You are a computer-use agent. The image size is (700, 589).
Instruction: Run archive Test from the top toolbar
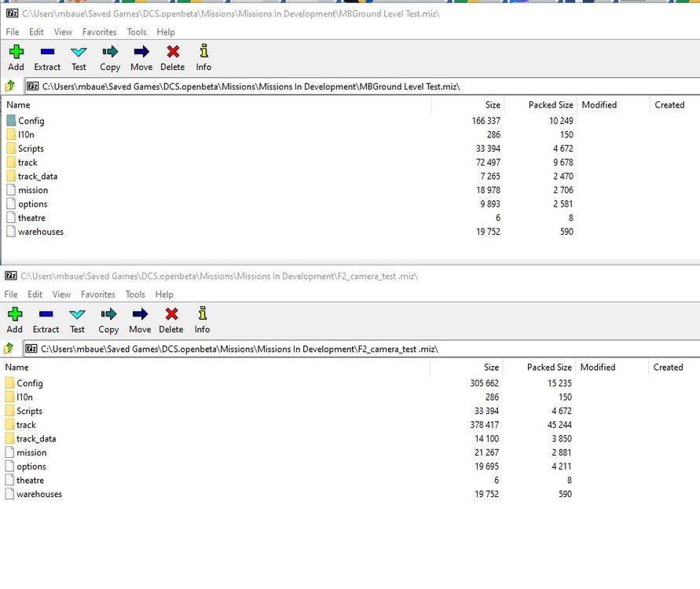click(79, 57)
